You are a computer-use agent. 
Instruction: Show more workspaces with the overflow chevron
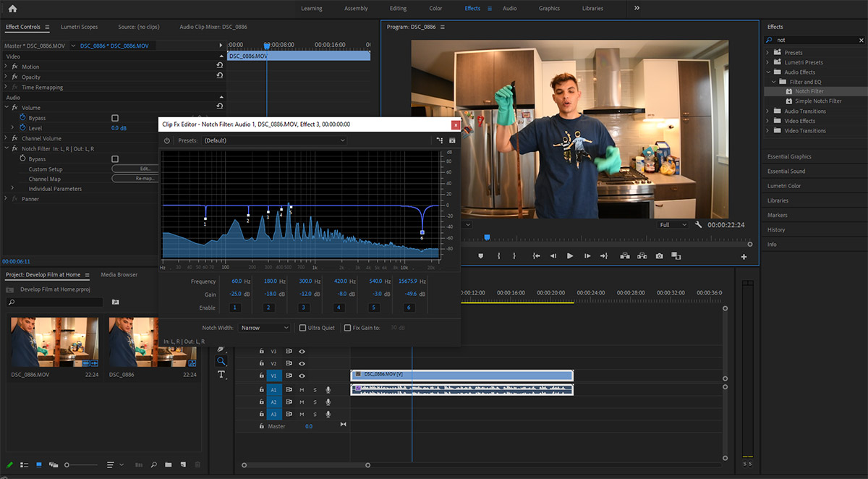point(637,9)
